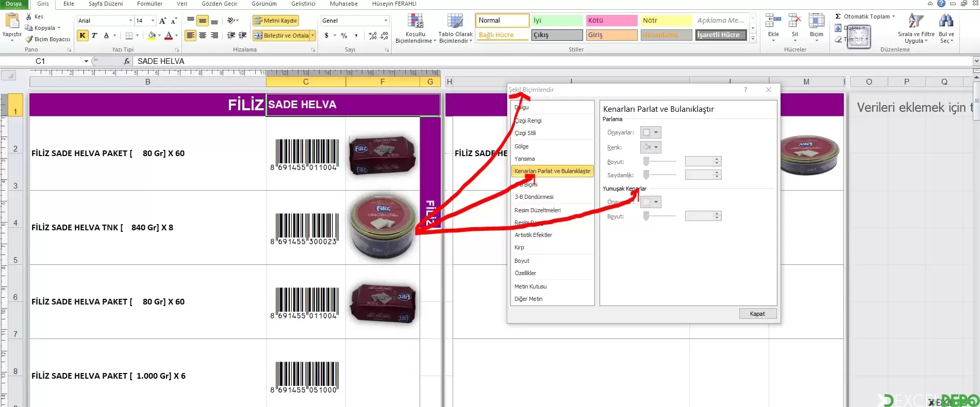Increase font size with the large A

pos(162,21)
